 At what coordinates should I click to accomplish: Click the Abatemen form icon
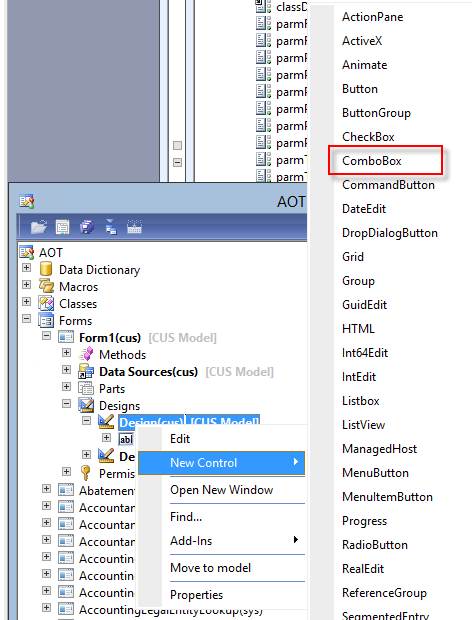point(66,490)
